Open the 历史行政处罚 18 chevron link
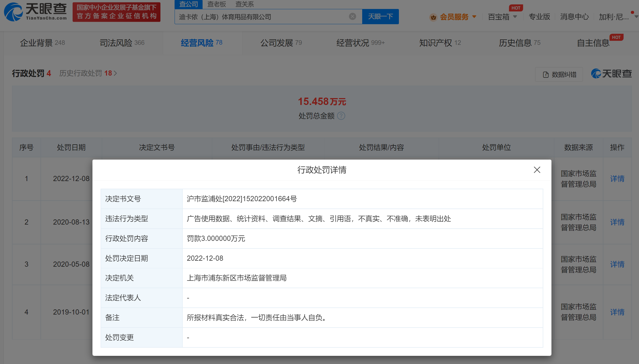The image size is (639, 364). (x=115, y=73)
